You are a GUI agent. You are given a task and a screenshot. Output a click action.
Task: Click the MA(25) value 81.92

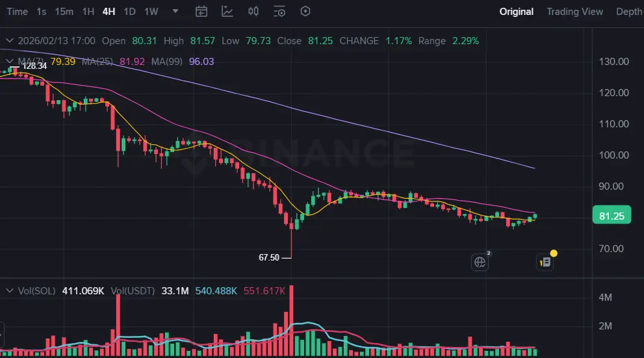click(x=132, y=62)
